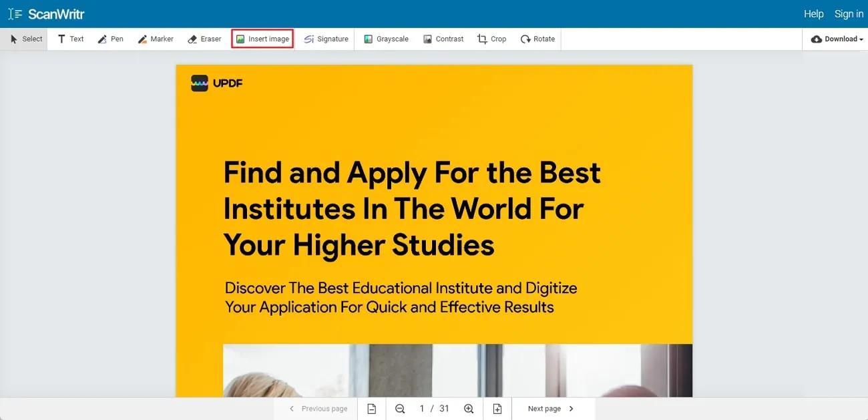Apply Grayscale to the document
868x420 pixels.
click(386, 39)
